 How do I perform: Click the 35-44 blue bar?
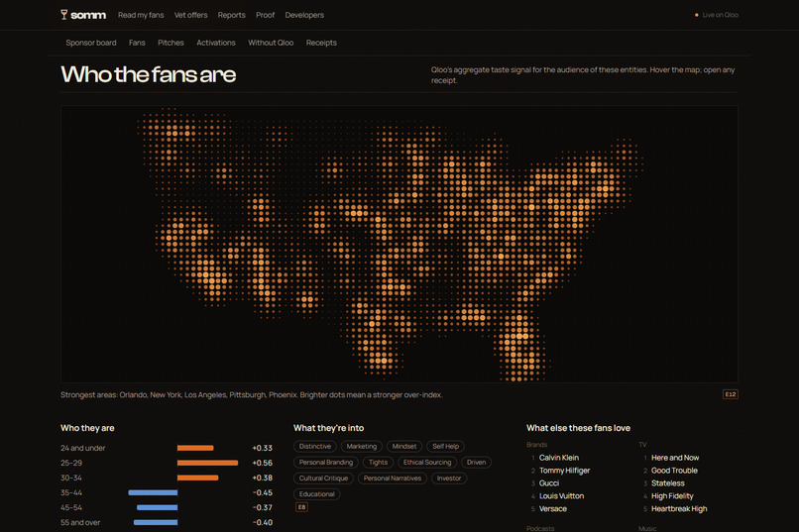click(153, 492)
